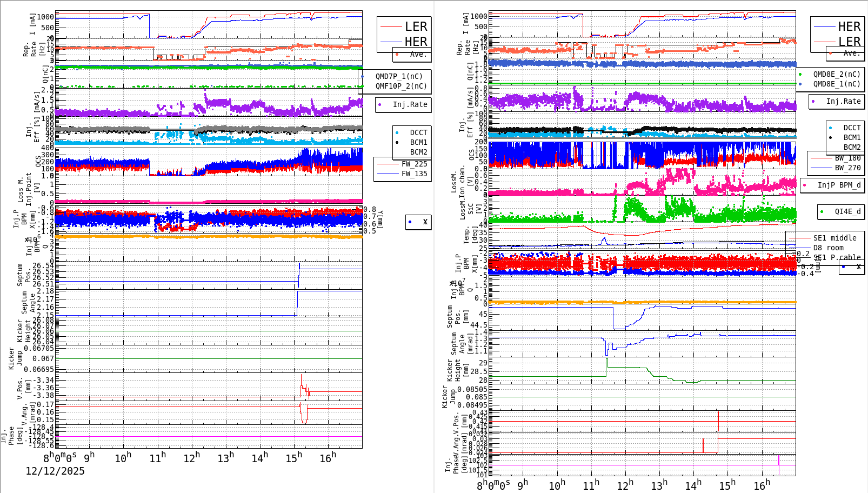Click the LER label in the left legend
868x493 pixels.
pyautogui.click(x=416, y=26)
